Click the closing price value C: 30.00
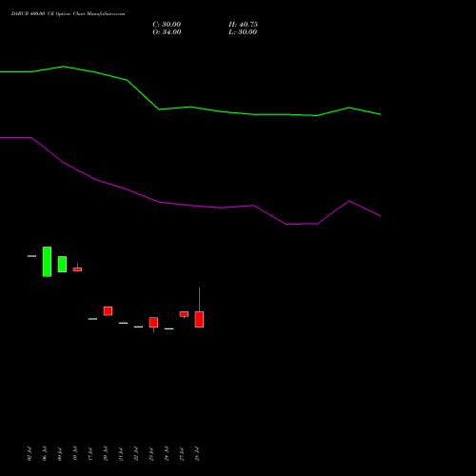476x476 pixels. coord(167,25)
